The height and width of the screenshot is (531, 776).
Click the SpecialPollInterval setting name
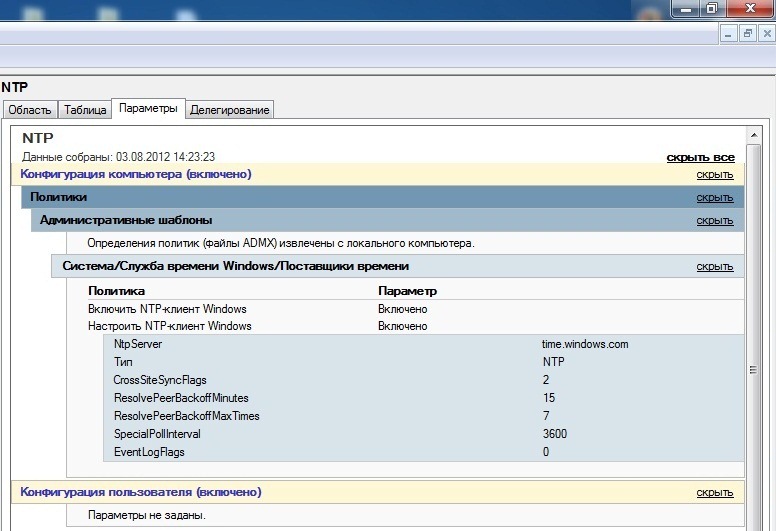(157, 434)
